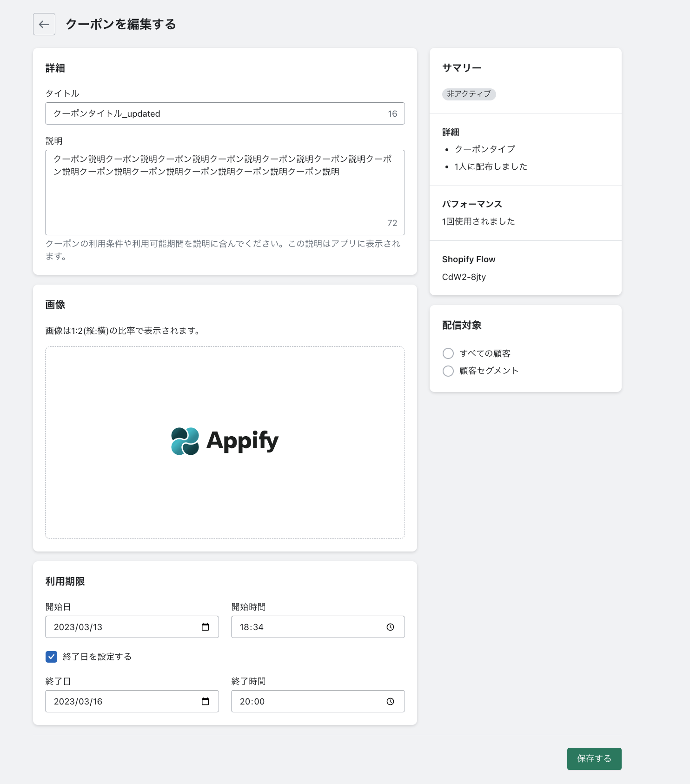Select the 顧客セグメント radio option
Viewport: 690px width, 784px height.
point(448,371)
